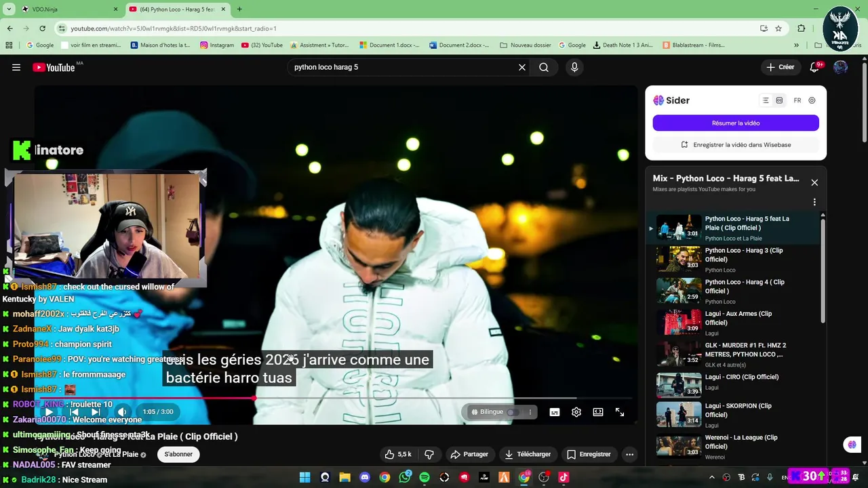Skip to the next video

(x=96, y=412)
